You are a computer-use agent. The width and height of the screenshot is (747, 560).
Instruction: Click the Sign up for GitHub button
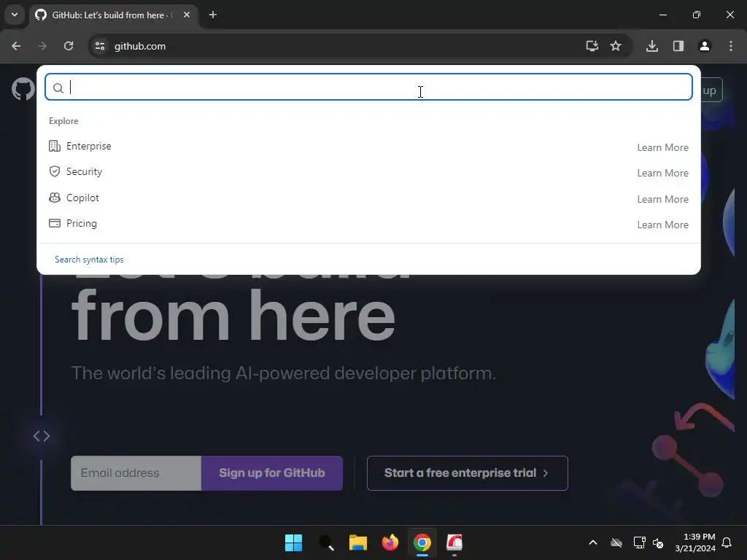[272, 473]
